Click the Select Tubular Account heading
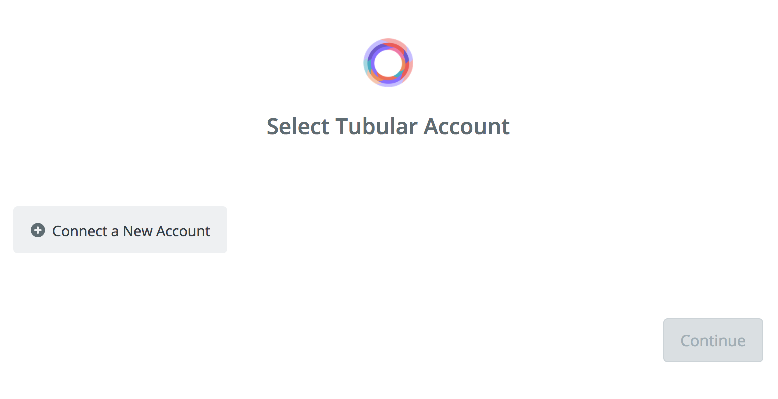Image resolution: width=778 pixels, height=399 pixels. [388, 126]
